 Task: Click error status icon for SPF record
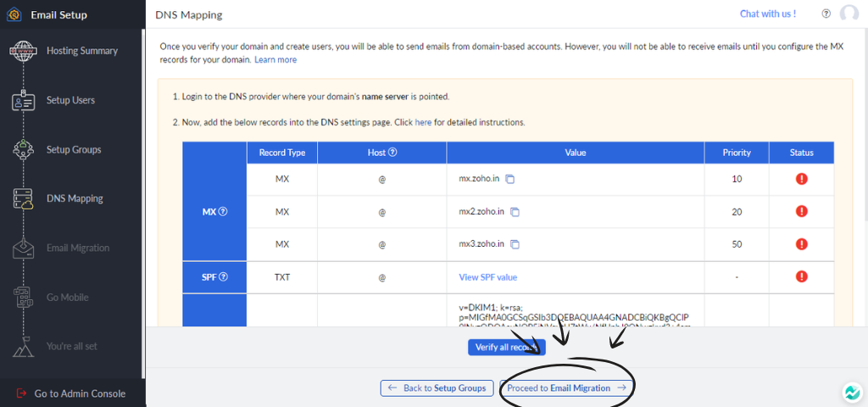click(801, 276)
